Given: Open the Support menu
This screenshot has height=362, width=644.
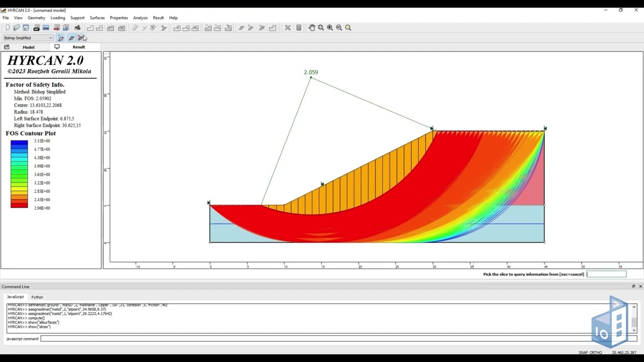Looking at the screenshot, I should pyautogui.click(x=77, y=18).
